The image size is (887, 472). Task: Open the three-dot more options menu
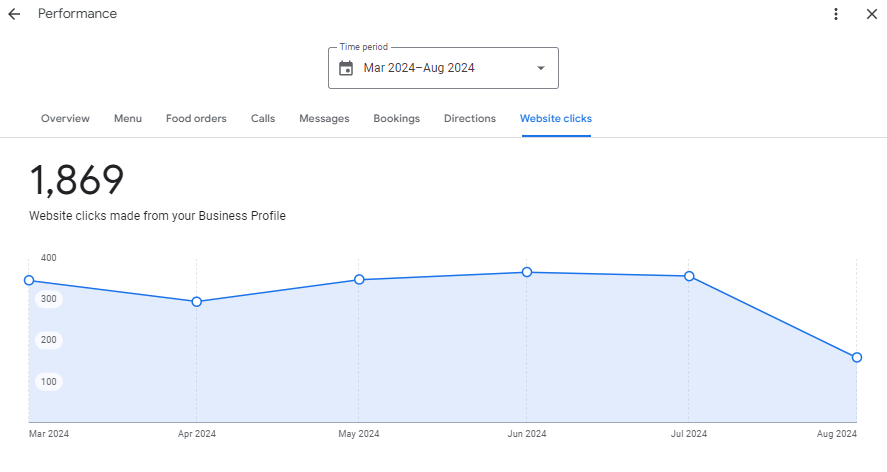click(836, 14)
